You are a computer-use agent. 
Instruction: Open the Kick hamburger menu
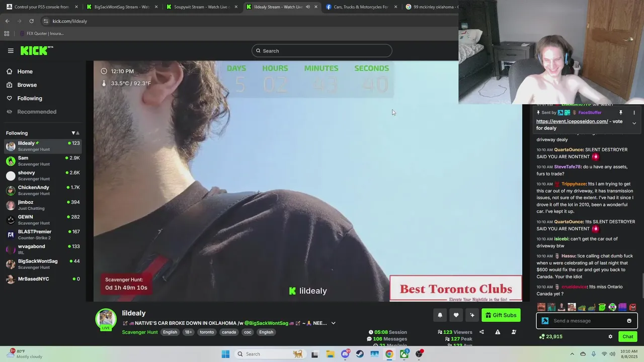tap(11, 51)
